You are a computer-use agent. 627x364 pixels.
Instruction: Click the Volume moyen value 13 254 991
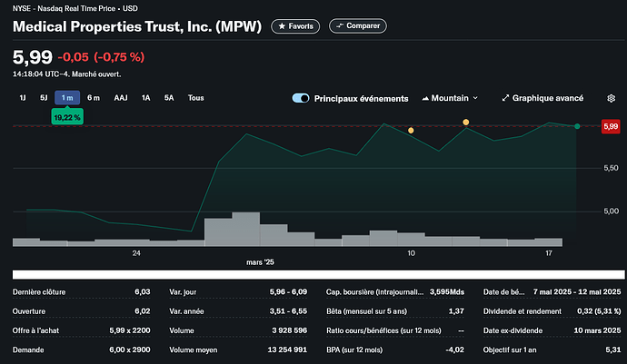pos(287,350)
